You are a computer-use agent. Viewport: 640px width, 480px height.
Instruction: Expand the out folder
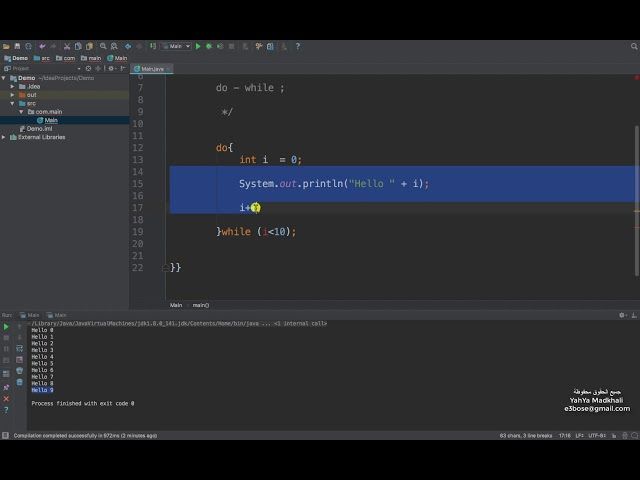[x=12, y=95]
